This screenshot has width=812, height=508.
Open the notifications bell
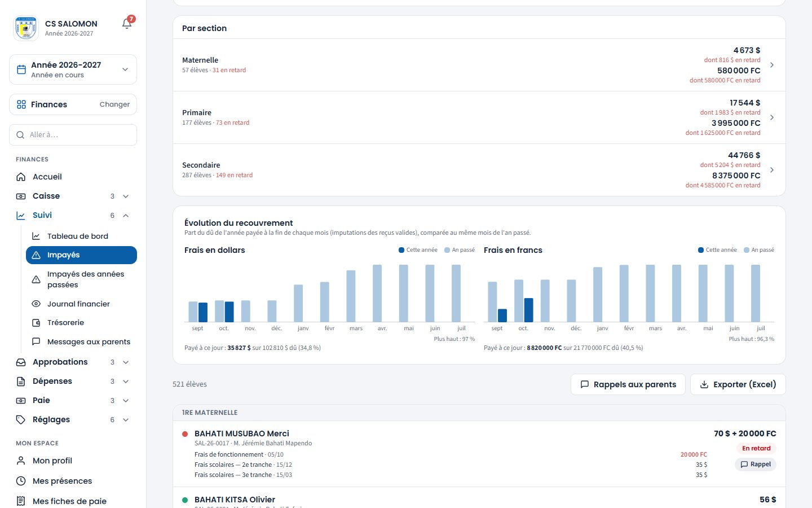pos(127,24)
